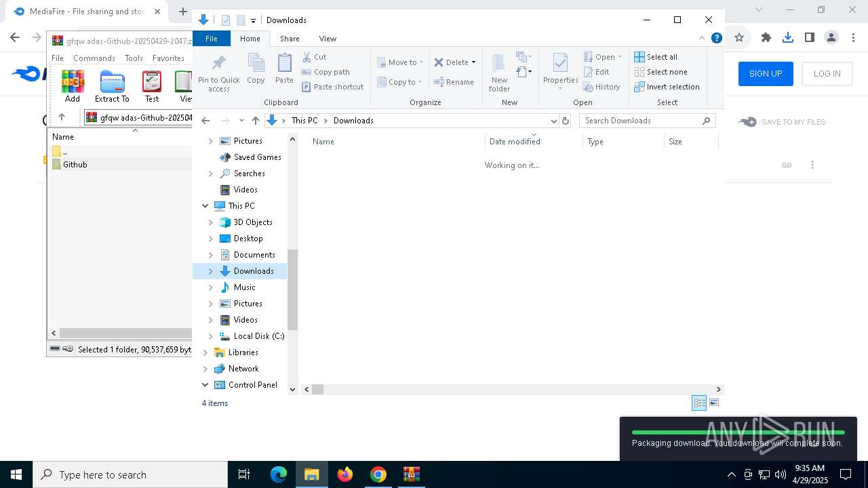The width and height of the screenshot is (868, 488).
Task: Click the Firefox icon in taskbar
Action: click(345, 474)
